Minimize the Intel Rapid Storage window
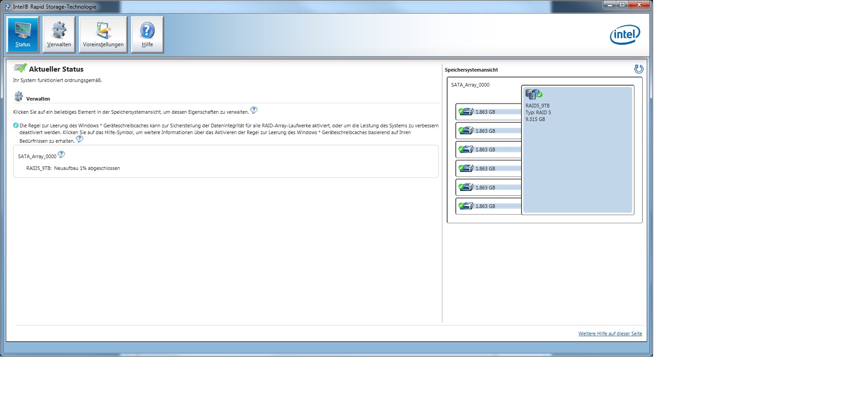 pos(610,5)
